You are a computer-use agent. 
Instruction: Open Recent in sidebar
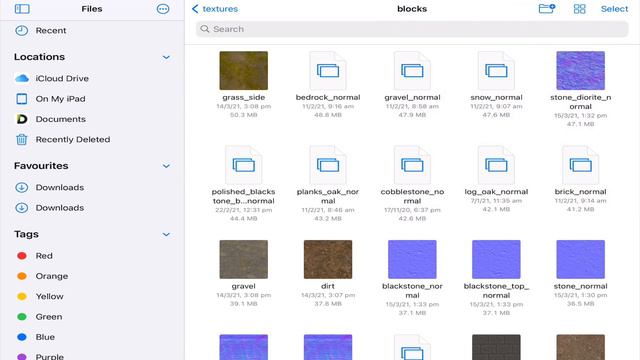click(x=51, y=30)
